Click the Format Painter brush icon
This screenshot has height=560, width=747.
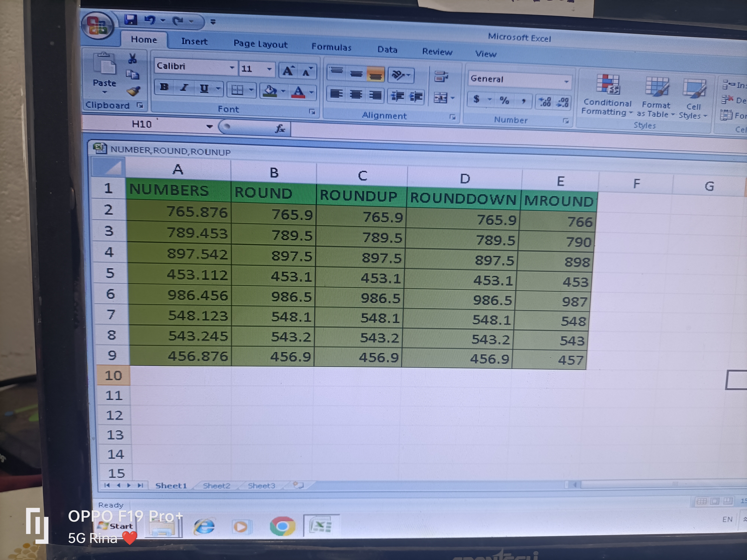click(133, 91)
